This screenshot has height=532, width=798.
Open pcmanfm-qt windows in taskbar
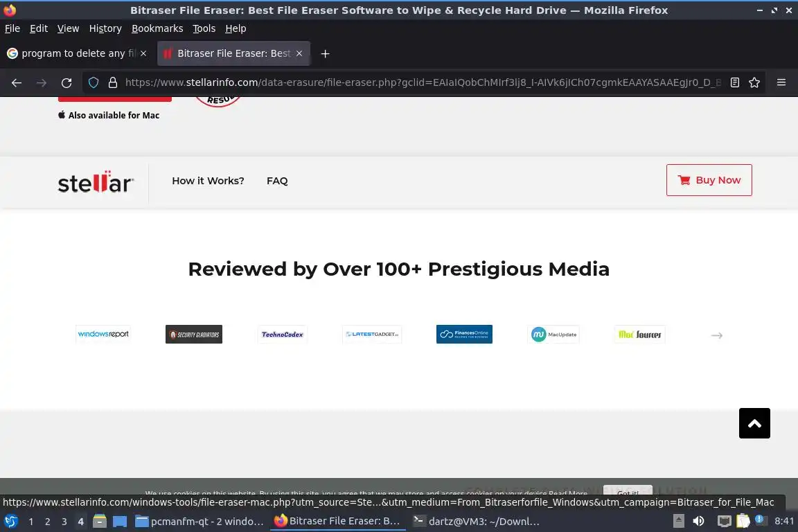199,522
